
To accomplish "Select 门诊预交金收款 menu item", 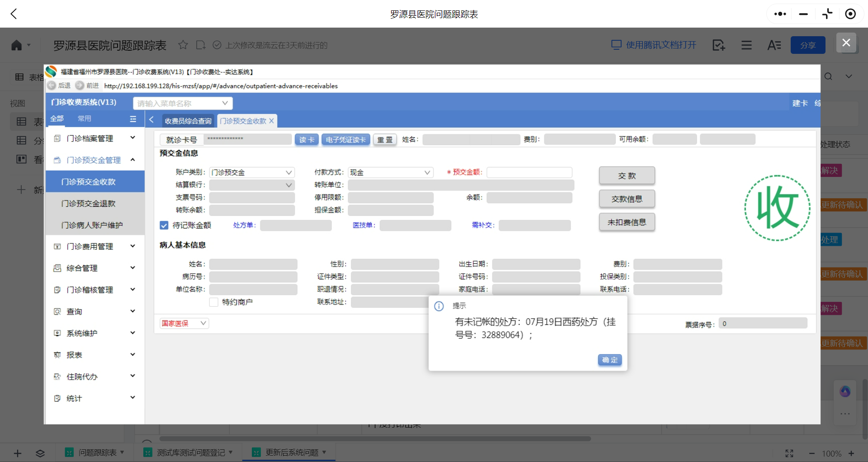I will point(95,181).
